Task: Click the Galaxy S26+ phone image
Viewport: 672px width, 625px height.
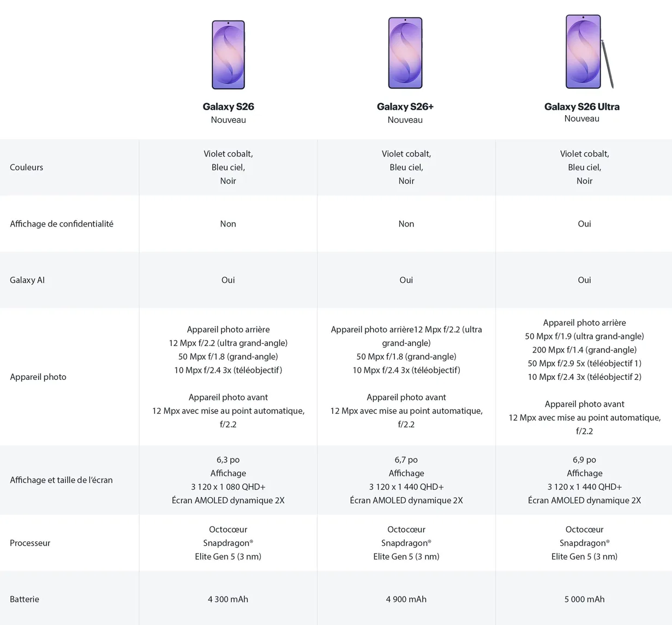Action: point(405,53)
